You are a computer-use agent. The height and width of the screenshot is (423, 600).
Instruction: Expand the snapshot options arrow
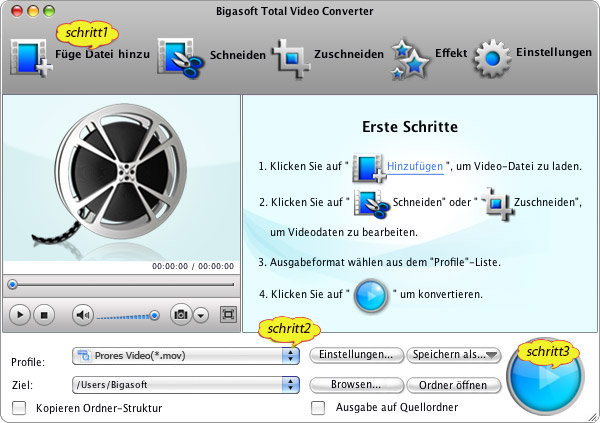(x=201, y=315)
